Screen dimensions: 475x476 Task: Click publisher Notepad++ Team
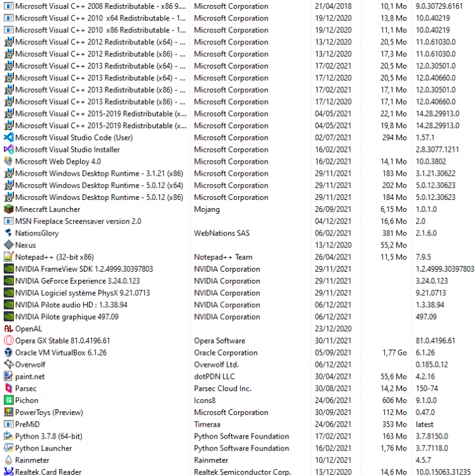point(224,257)
